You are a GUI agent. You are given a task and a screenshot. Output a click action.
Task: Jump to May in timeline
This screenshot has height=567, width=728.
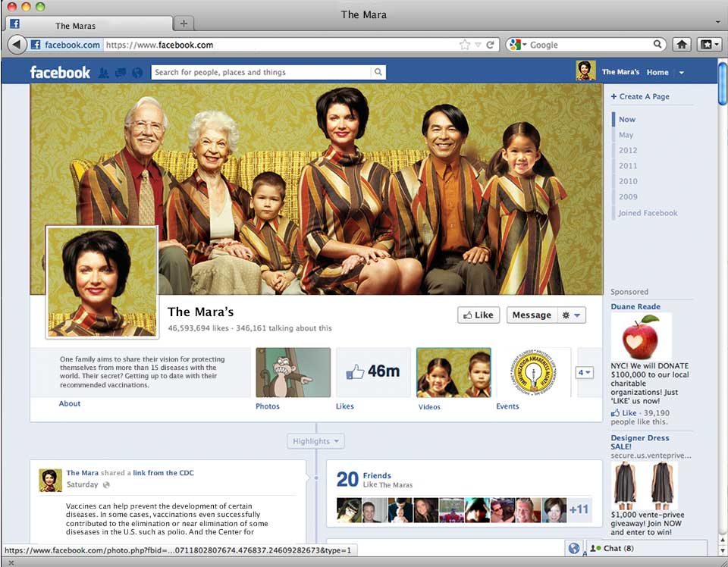[626, 135]
